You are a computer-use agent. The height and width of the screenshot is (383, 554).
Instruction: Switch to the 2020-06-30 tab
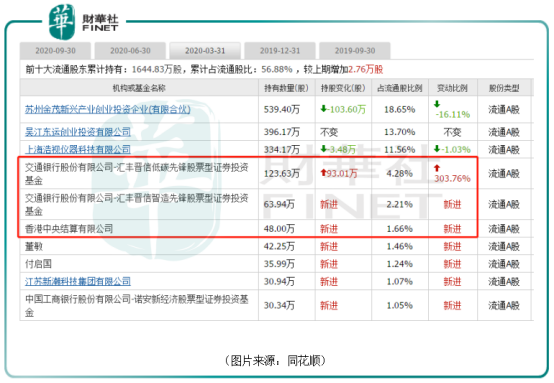click(130, 51)
